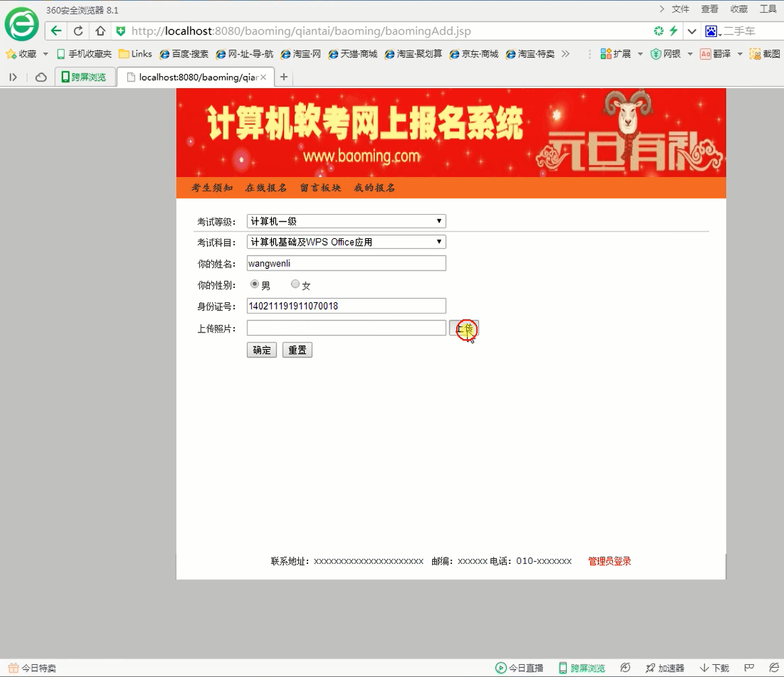Open 手机收藏夹 bookmark
This screenshot has width=784, height=677.
[84, 54]
